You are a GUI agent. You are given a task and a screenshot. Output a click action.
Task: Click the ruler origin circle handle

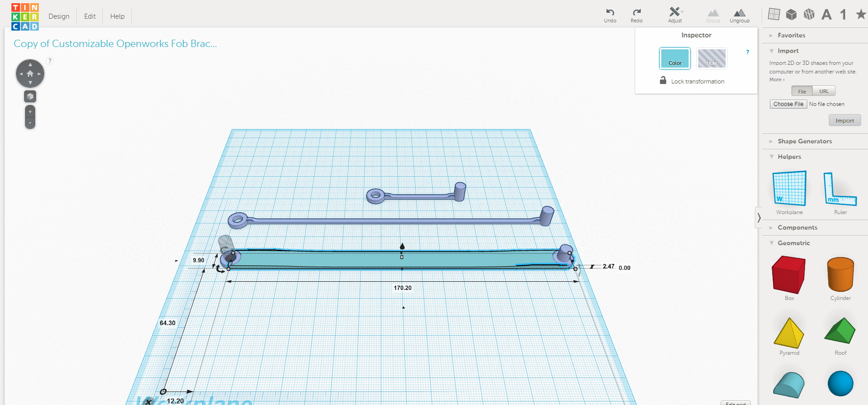click(x=163, y=392)
